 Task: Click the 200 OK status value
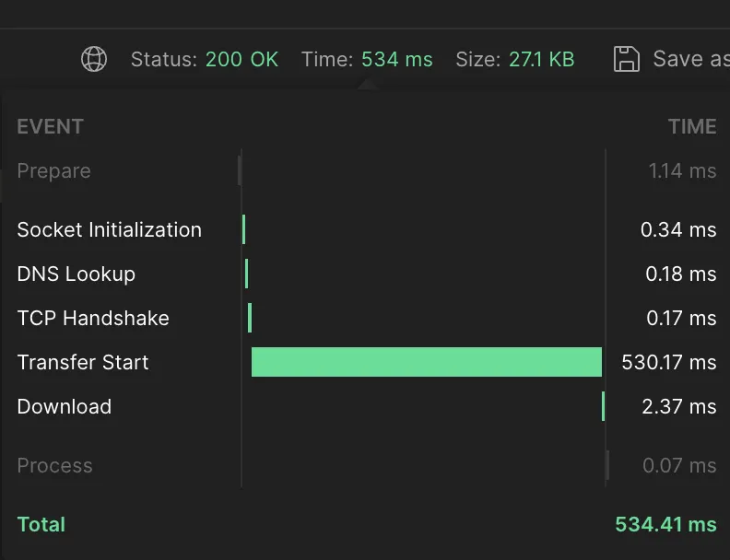pyautogui.click(x=241, y=59)
